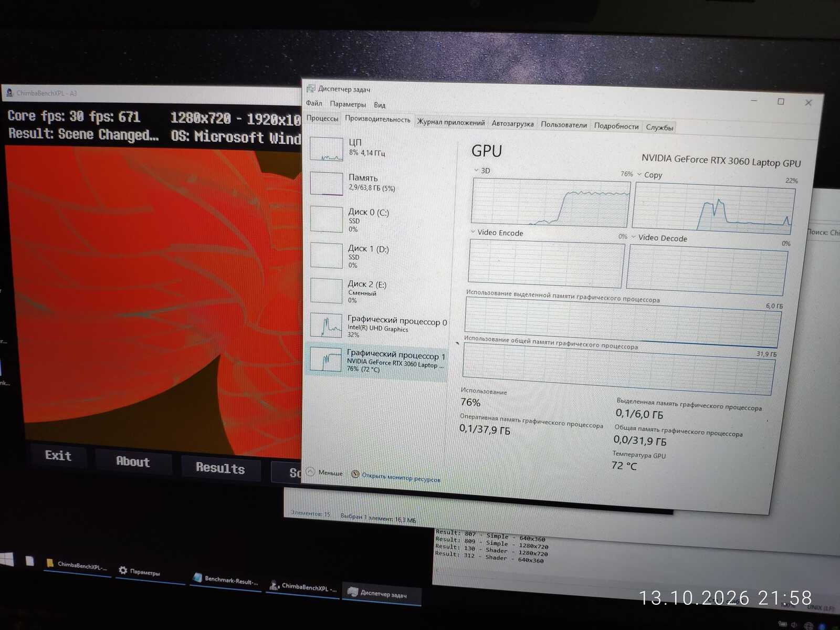Click the file icon next to Start

tap(30, 561)
